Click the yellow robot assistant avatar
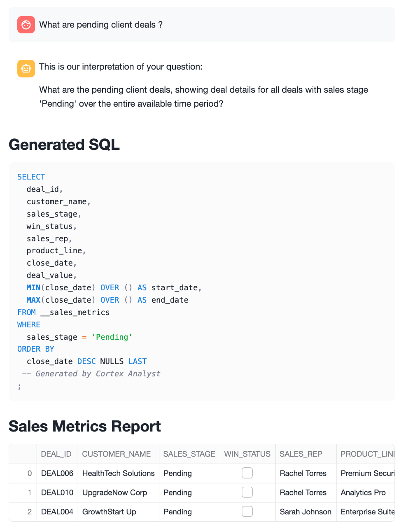 click(26, 68)
